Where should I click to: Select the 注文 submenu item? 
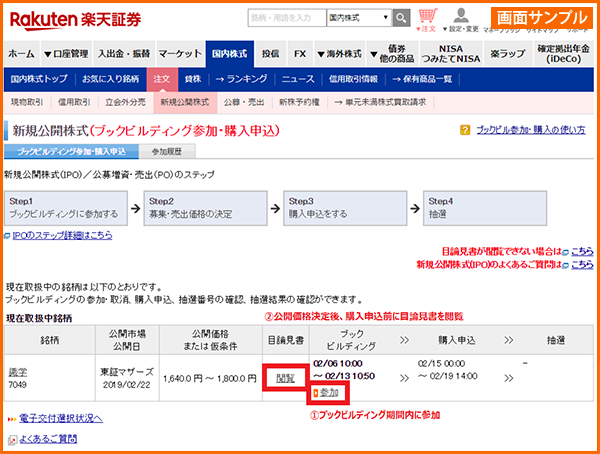point(162,79)
